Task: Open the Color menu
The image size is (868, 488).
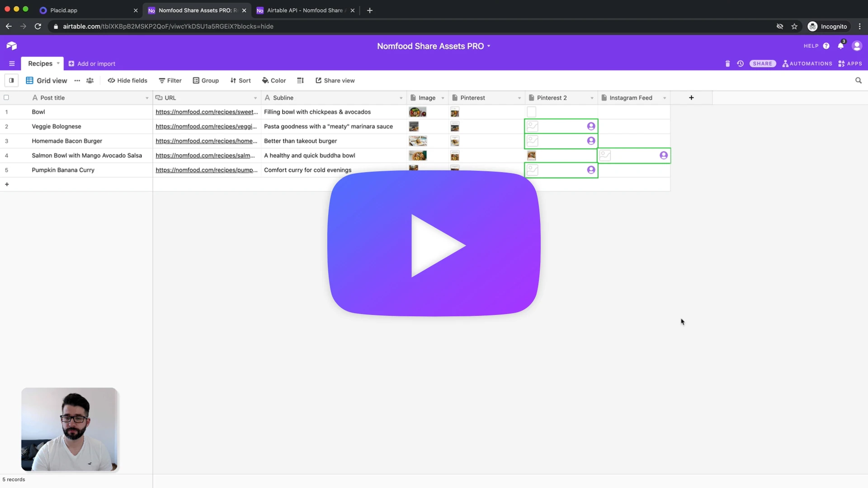Action: 274,80
